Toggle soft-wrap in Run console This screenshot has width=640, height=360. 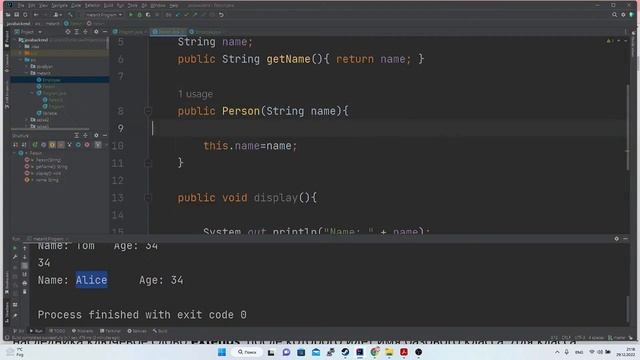(24, 266)
